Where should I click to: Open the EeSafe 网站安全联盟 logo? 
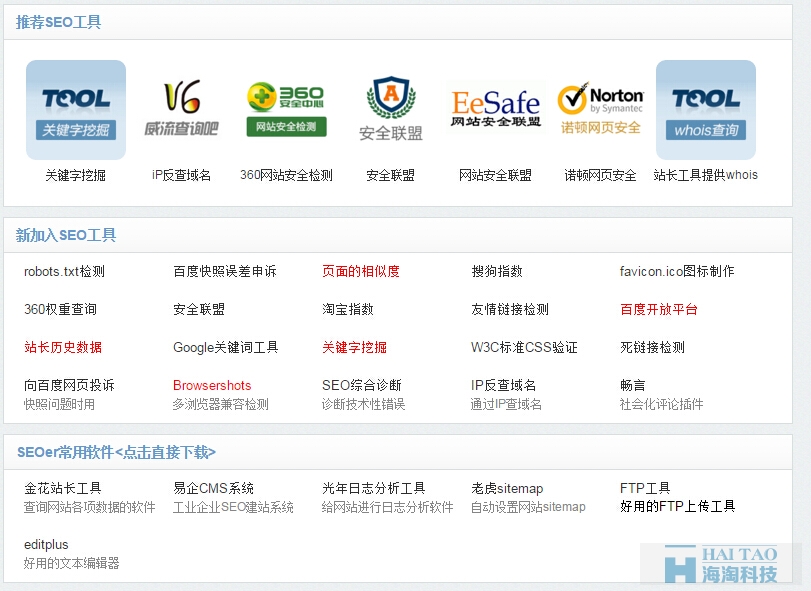[x=495, y=109]
